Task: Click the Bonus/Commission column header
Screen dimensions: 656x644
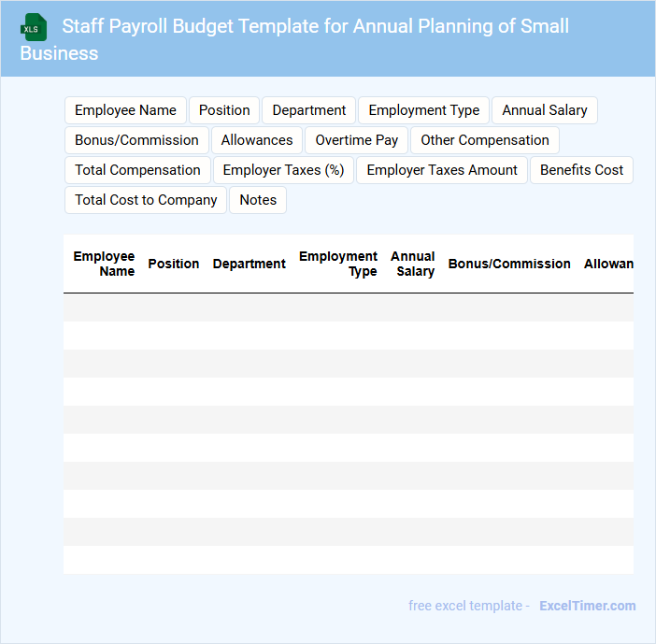Action: (509, 264)
